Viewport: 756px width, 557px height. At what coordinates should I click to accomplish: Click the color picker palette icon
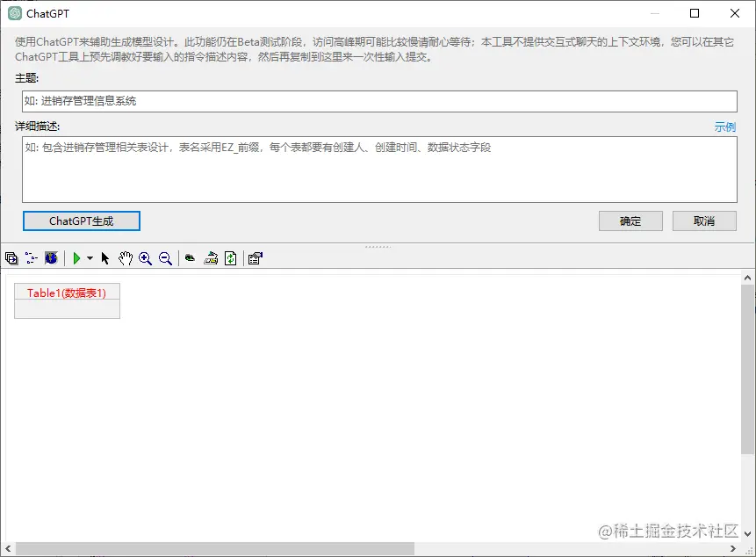coord(211,258)
